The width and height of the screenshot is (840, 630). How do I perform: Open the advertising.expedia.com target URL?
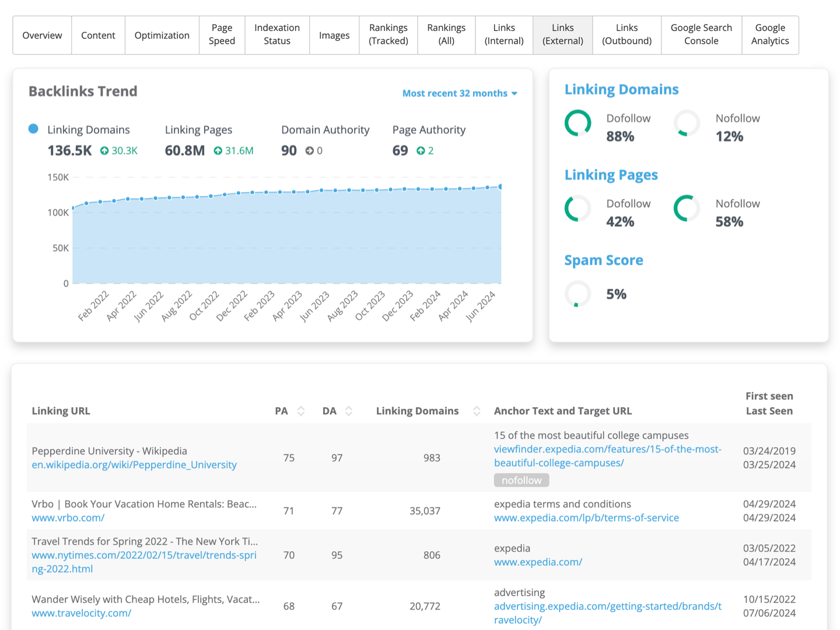[x=608, y=613]
